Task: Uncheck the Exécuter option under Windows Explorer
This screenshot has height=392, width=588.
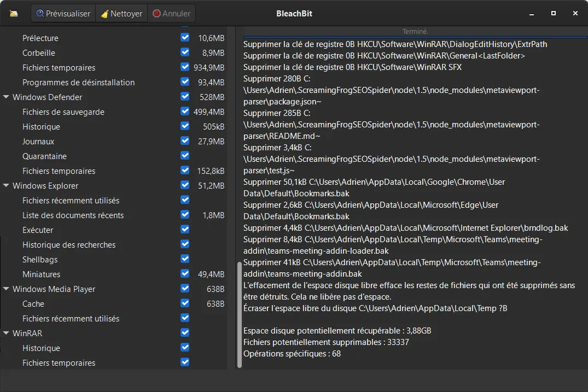Action: [184, 230]
